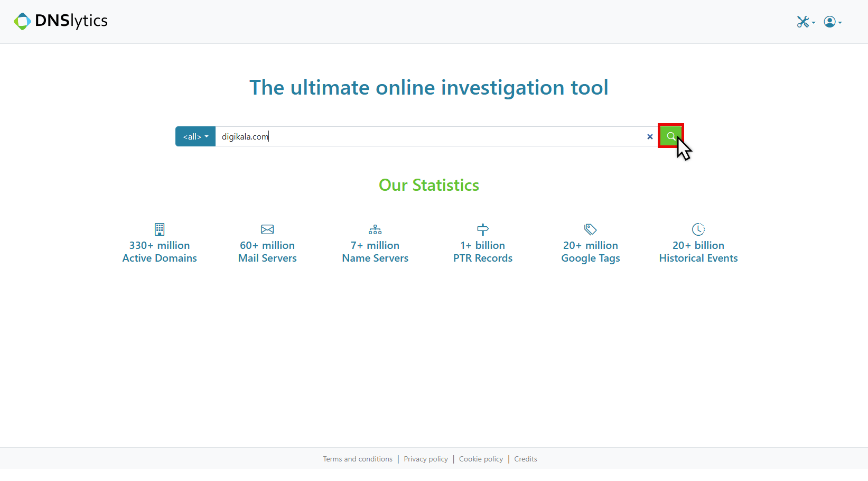
Task: Click the Historical Events clock icon
Action: coord(698,229)
